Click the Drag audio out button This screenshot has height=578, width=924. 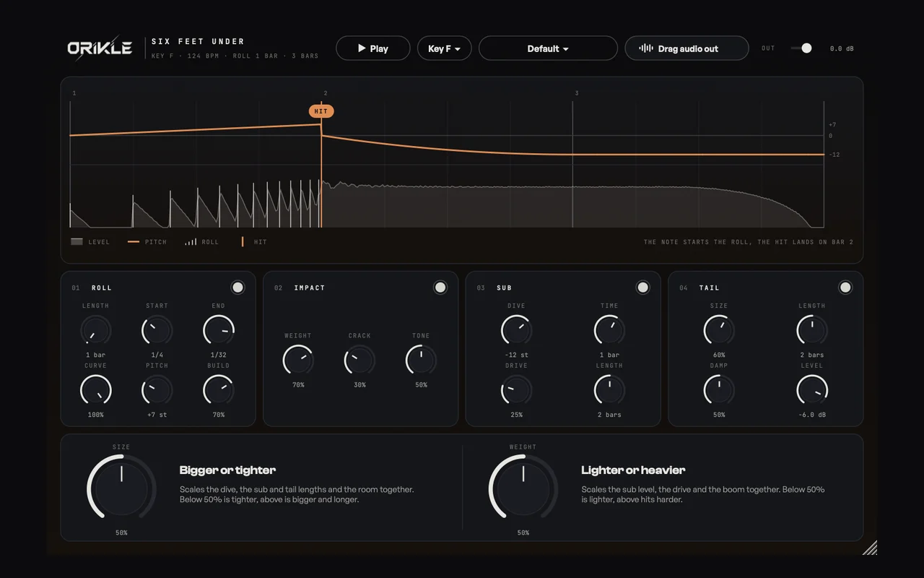687,48
